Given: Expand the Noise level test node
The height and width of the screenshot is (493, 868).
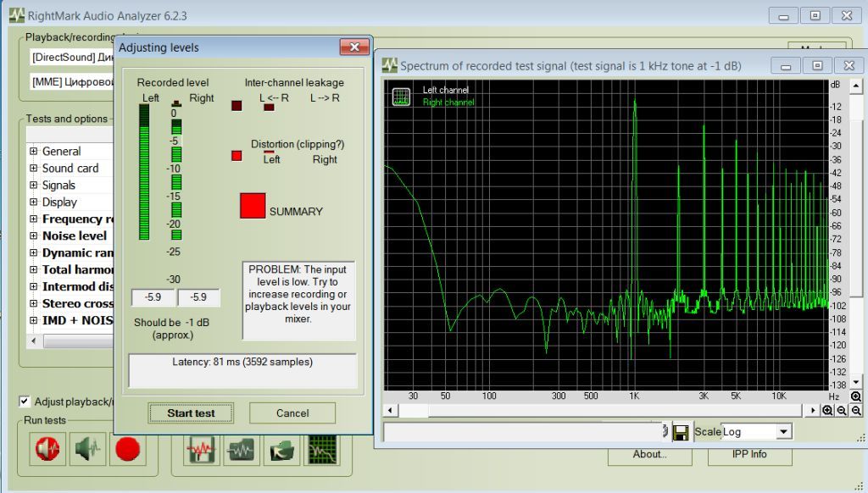Looking at the screenshot, I should 34,236.
